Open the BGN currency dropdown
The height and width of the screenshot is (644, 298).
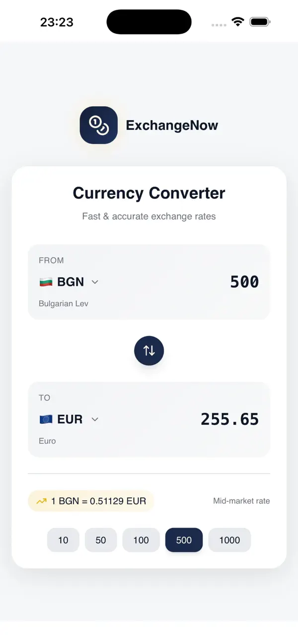tap(95, 281)
